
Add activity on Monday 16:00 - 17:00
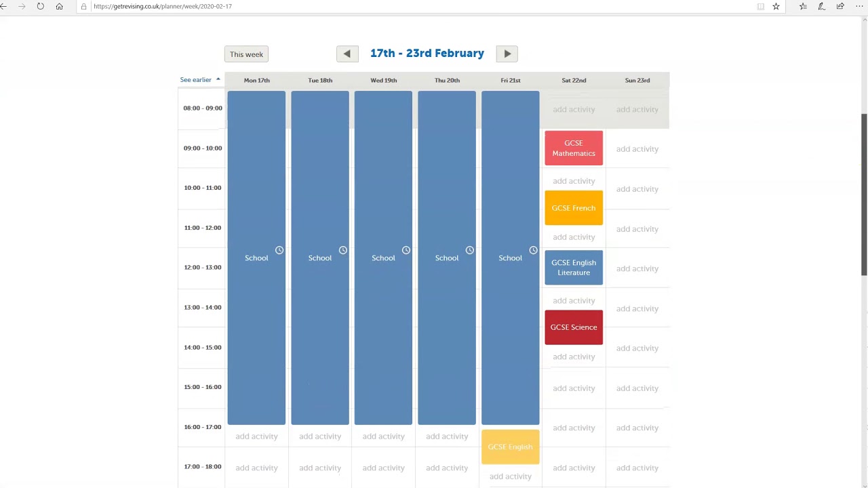256,436
